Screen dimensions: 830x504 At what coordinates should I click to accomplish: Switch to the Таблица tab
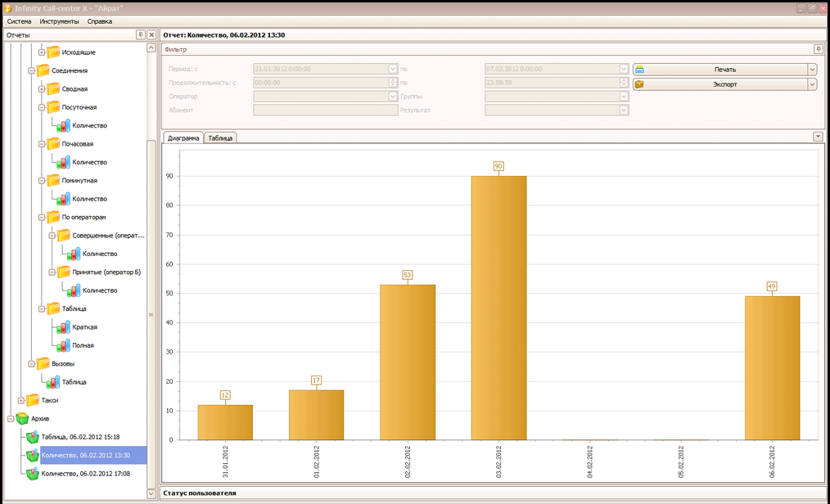[x=220, y=138]
